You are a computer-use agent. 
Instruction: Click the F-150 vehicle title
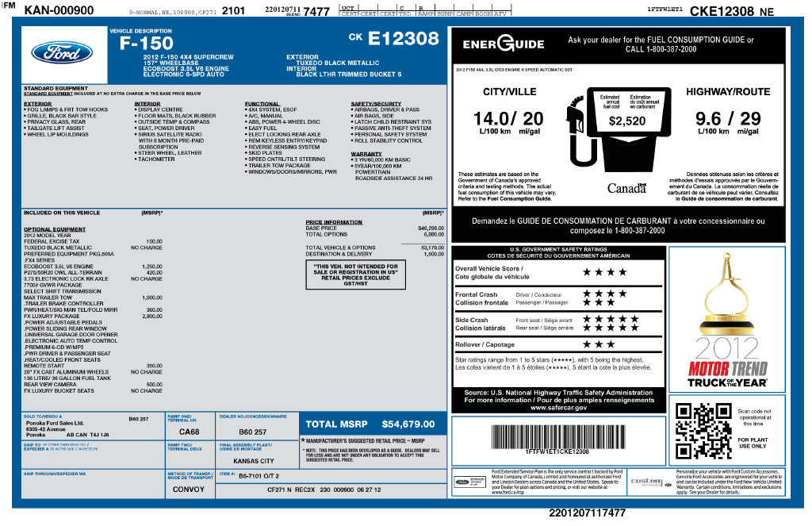coord(147,44)
